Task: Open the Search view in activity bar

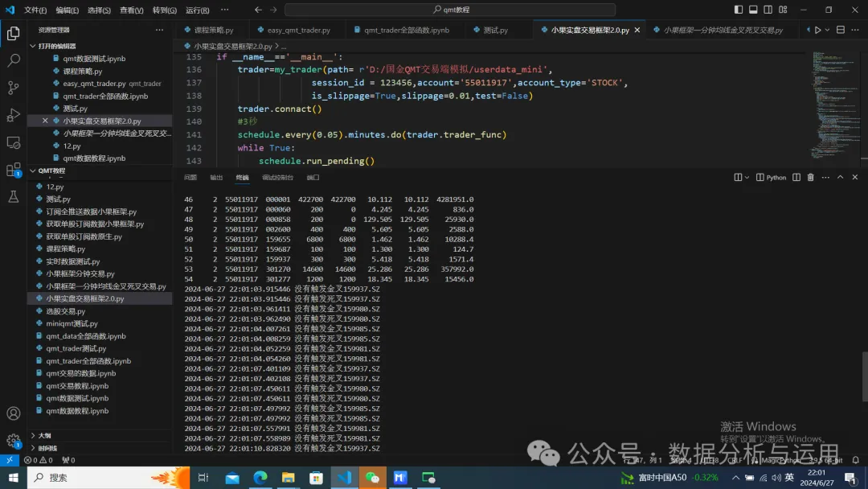Action: 14,60
